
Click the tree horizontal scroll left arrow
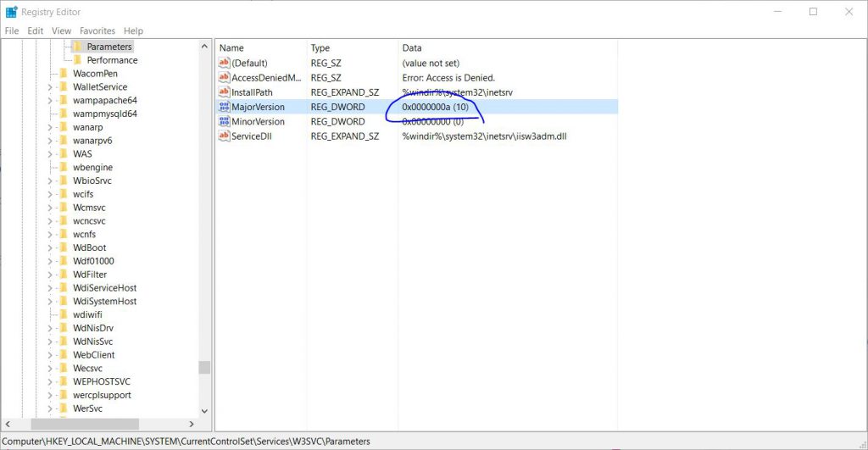[x=8, y=424]
